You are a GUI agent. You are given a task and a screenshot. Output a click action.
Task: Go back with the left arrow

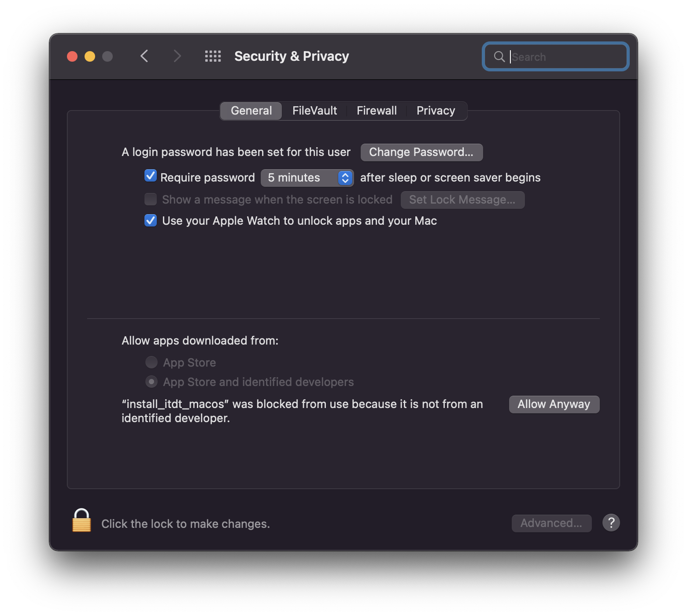[x=144, y=56]
